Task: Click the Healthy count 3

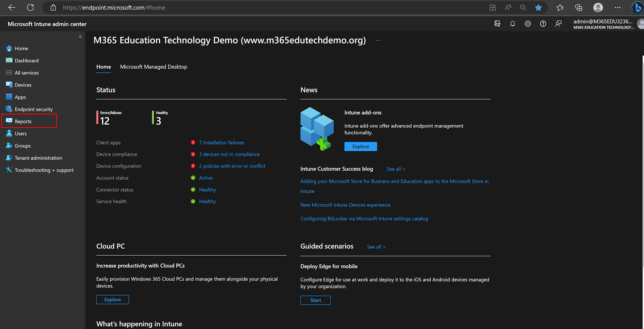Action: (158, 121)
